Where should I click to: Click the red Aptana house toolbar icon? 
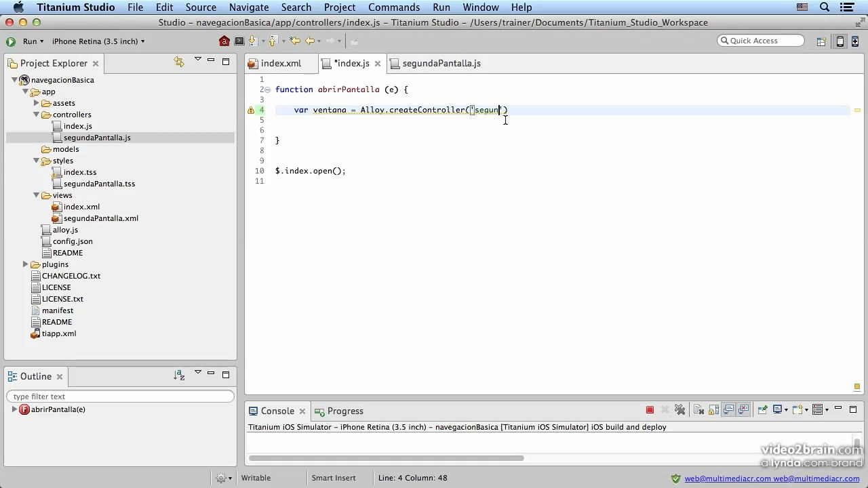coord(224,41)
